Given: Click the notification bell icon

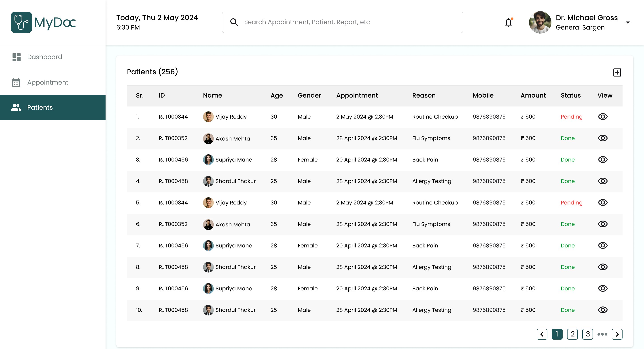Looking at the screenshot, I should pos(508,23).
